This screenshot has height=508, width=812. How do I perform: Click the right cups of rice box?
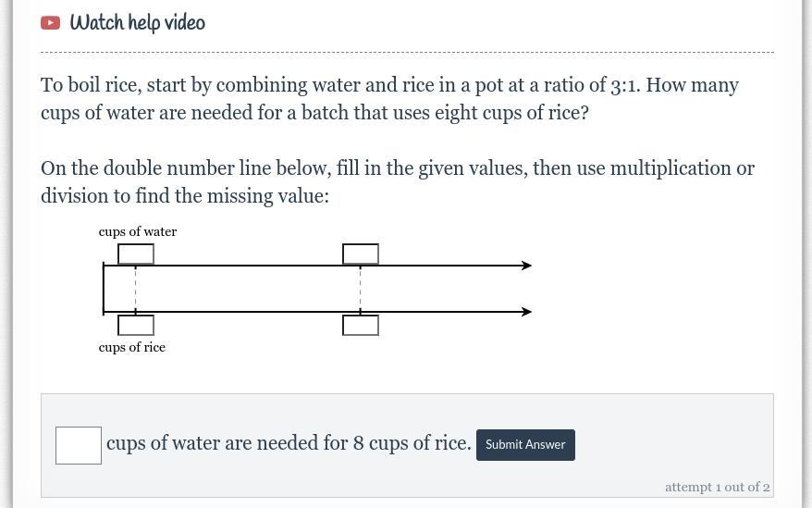click(361, 325)
